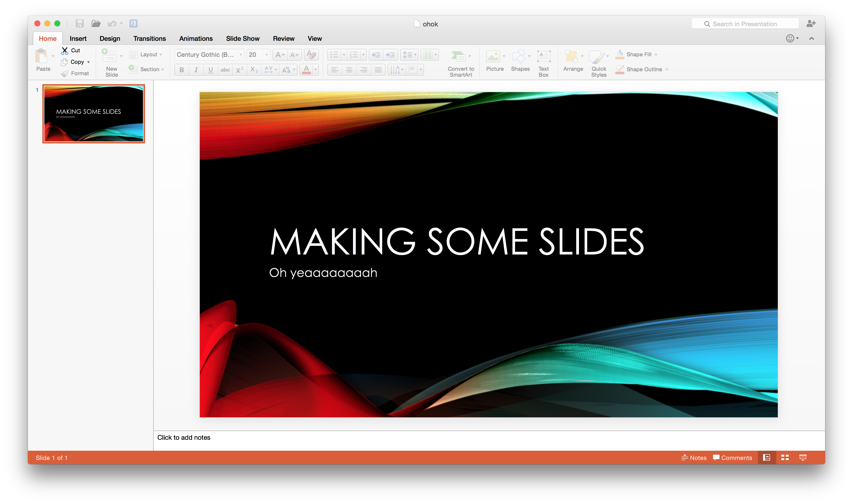Open the Transitions tab
Image resolution: width=853 pixels, height=504 pixels.
149,39
